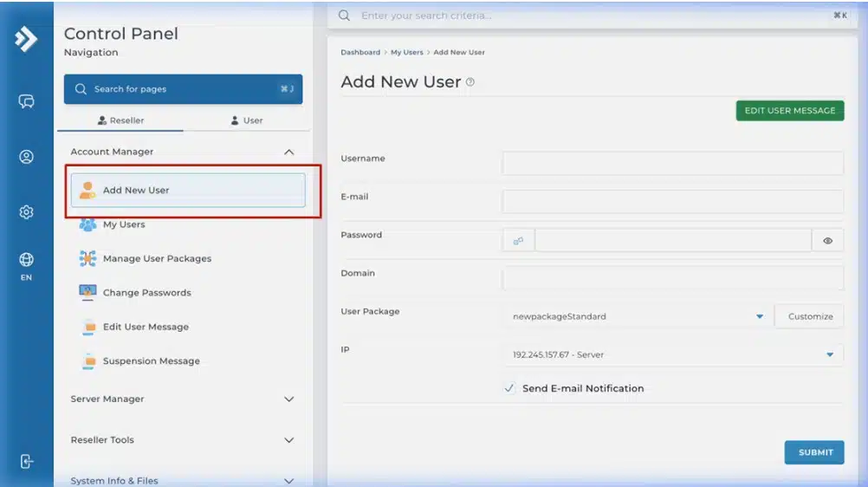This screenshot has width=868, height=487.
Task: Click the magnifier icon in the top search bar
Action: point(344,16)
